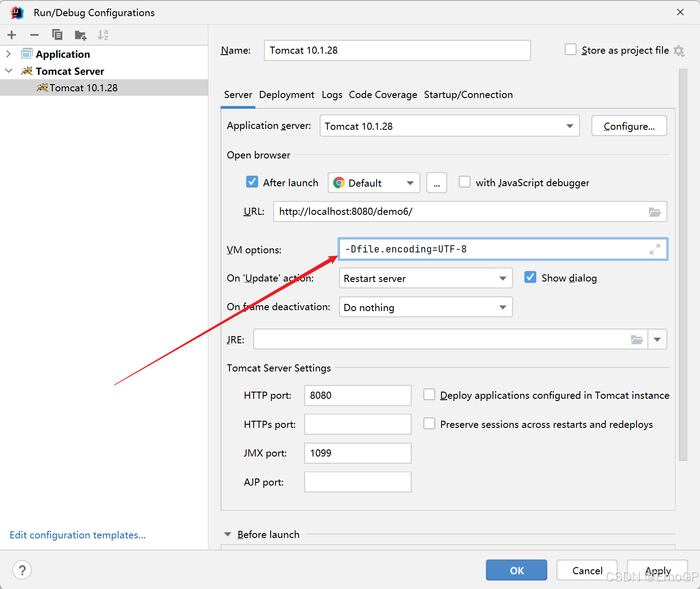This screenshot has height=589, width=700.
Task: Uncheck the Show dialog checkbox
Action: [x=530, y=277]
